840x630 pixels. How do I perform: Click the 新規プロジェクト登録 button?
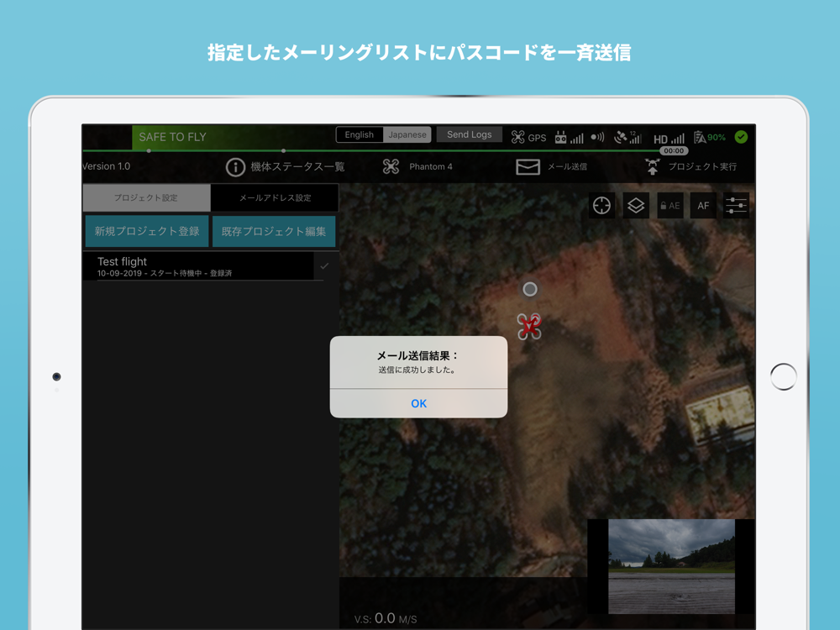(147, 232)
